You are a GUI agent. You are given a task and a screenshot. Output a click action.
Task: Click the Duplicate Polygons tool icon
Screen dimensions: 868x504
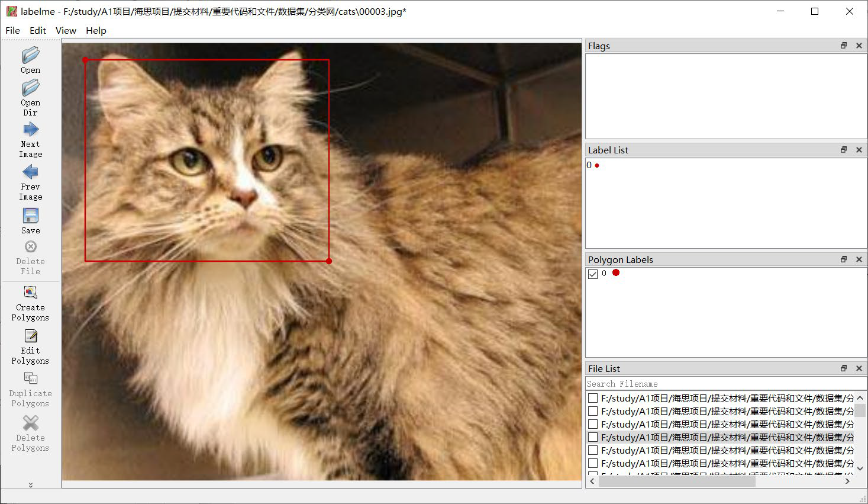(x=31, y=378)
